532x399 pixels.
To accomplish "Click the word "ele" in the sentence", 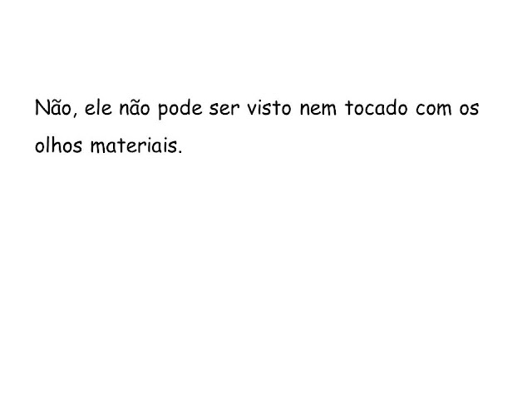I will (x=98, y=108).
